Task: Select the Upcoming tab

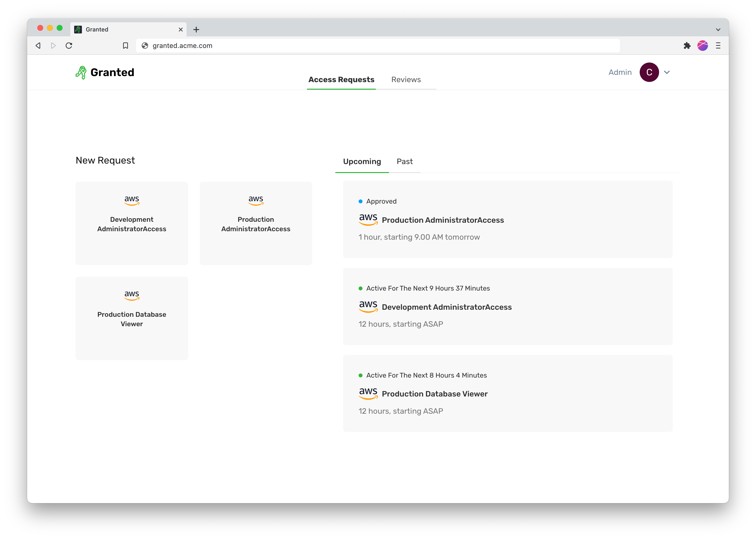Action: point(362,162)
